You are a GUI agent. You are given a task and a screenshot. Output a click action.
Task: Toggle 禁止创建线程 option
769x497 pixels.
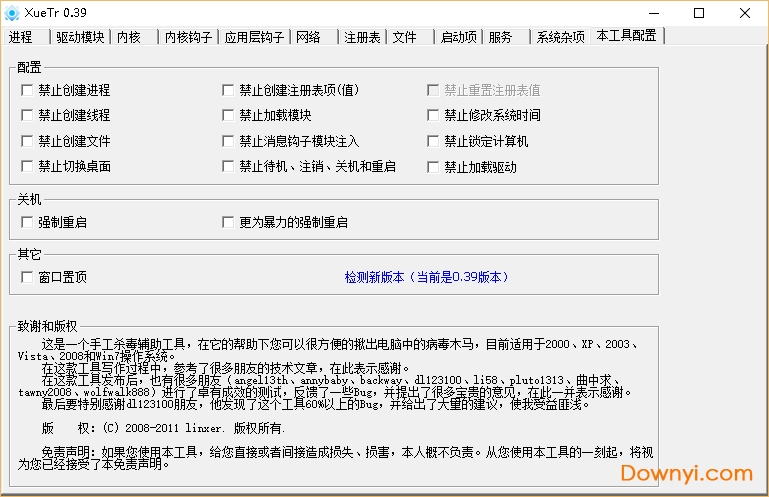(x=28, y=116)
